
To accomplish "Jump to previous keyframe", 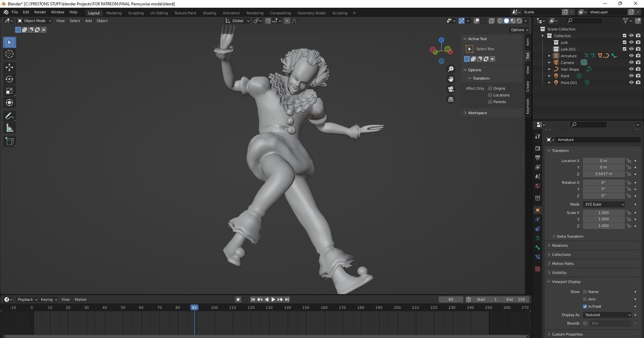I will [x=260, y=299].
